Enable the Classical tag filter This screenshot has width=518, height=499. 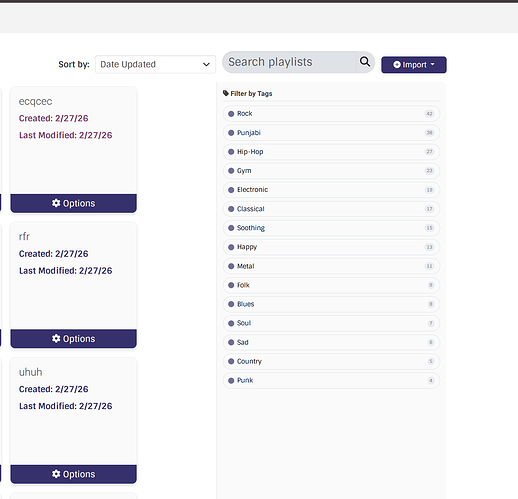[331, 209]
